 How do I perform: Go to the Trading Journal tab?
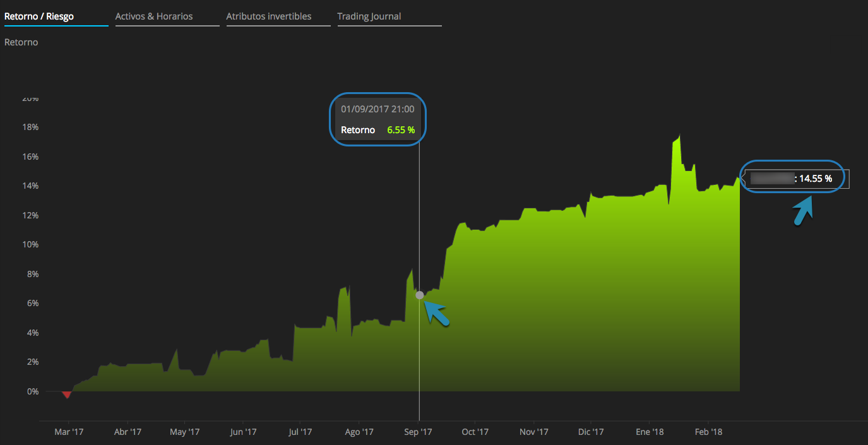369,16
